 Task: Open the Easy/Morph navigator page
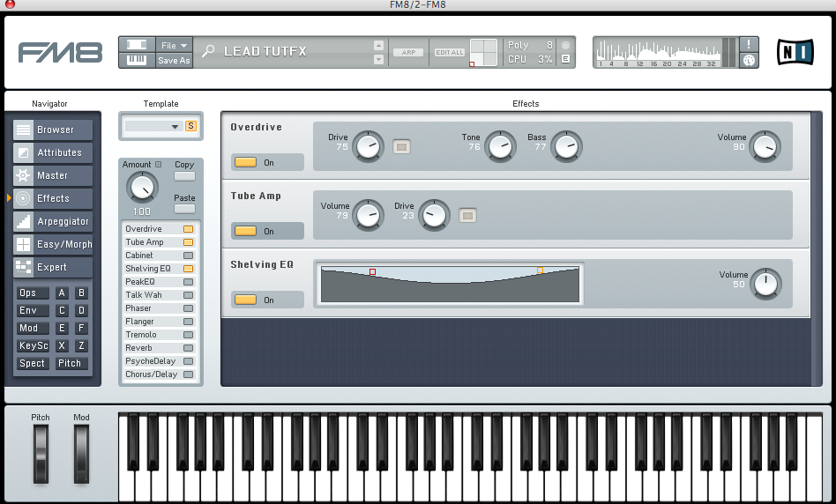(52, 244)
